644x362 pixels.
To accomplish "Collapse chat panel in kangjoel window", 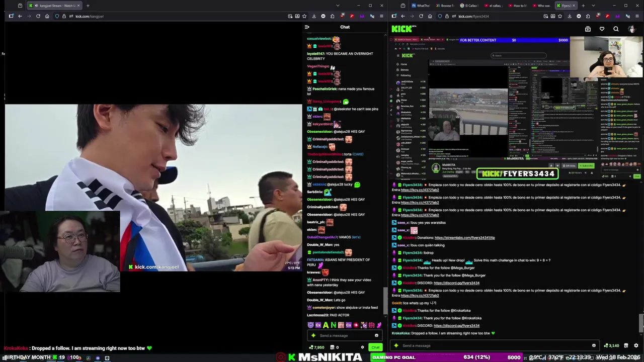I will pos(307,27).
